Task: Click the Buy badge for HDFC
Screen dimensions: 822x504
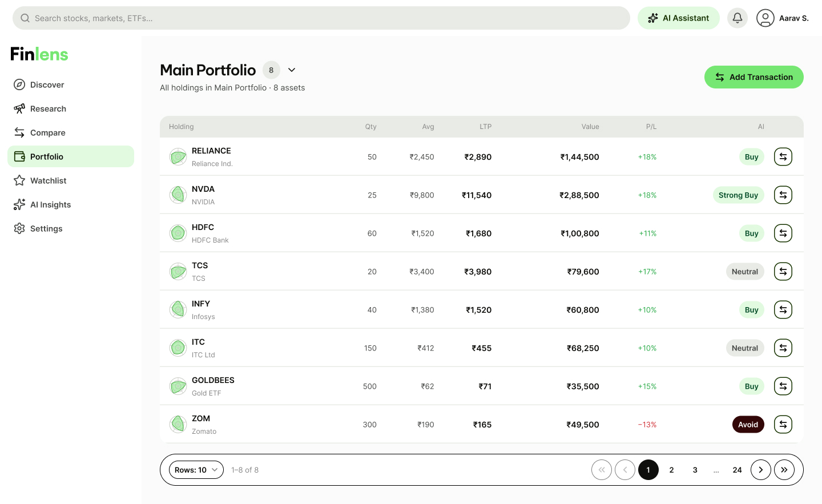Action: coord(752,233)
